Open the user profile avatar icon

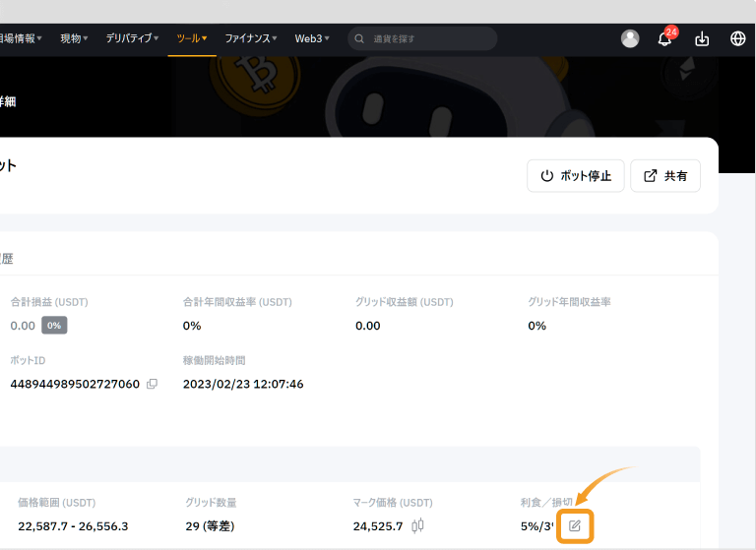click(x=630, y=38)
